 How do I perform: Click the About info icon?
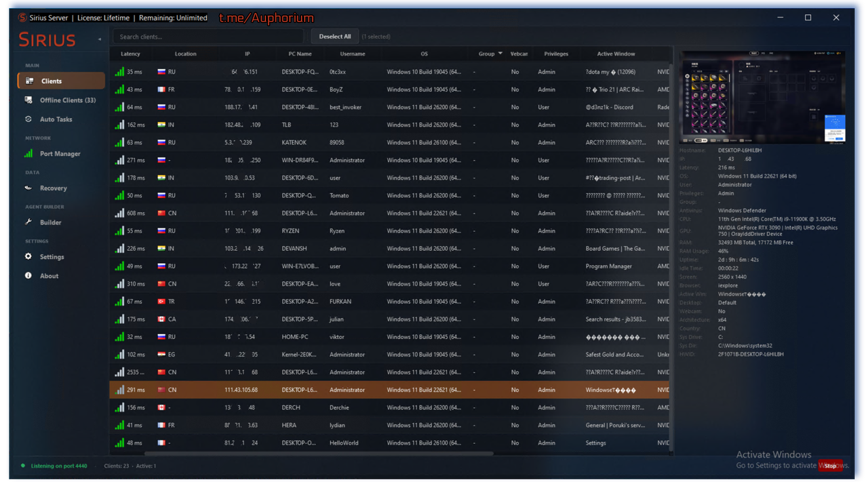tap(28, 276)
